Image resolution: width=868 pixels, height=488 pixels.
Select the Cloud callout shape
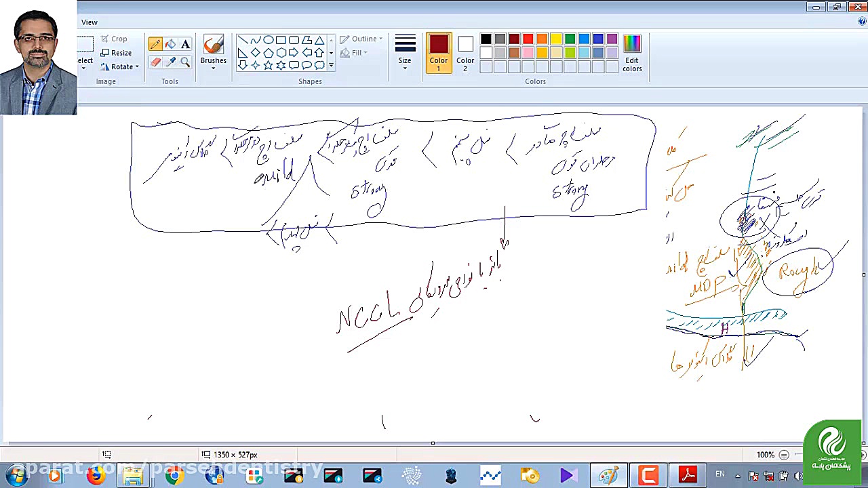pos(319,65)
